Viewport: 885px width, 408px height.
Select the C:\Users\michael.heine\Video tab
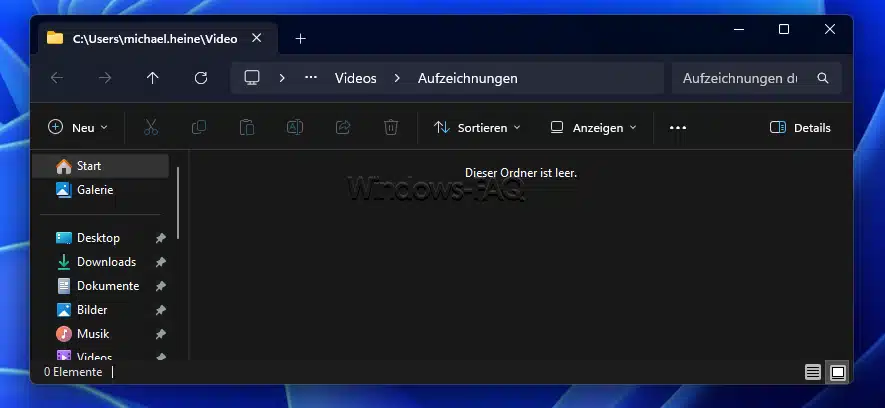pyautogui.click(x=157, y=38)
